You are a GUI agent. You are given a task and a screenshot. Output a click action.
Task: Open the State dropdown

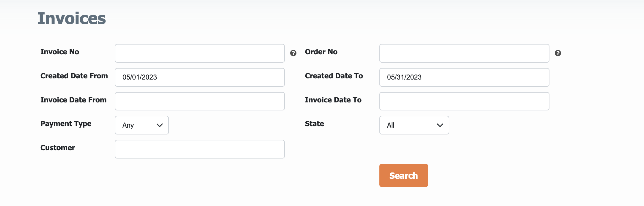(x=414, y=125)
